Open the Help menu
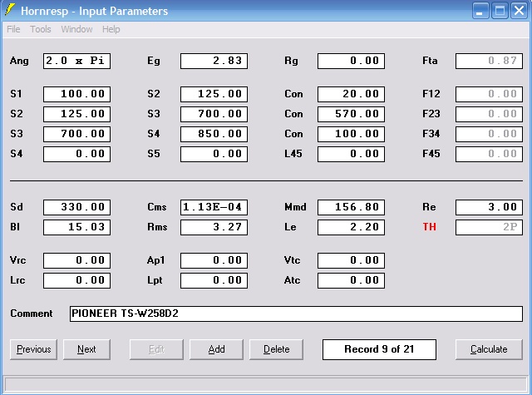The height and width of the screenshot is (395, 532). 111,29
